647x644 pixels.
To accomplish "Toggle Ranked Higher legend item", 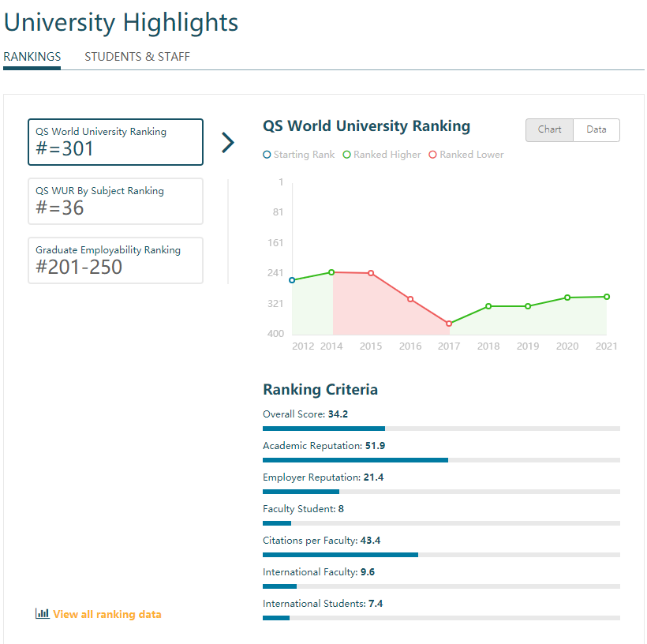I will coord(382,155).
